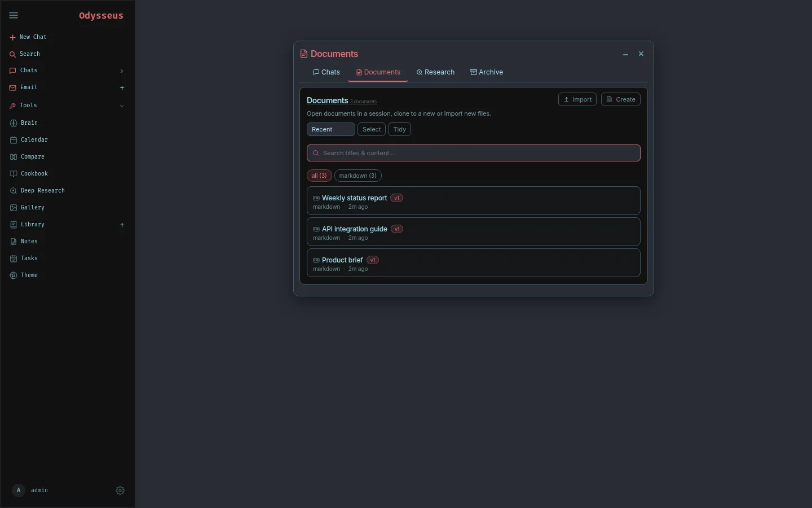Click the Tidy button
This screenshot has height=508, width=812.
[400, 129]
